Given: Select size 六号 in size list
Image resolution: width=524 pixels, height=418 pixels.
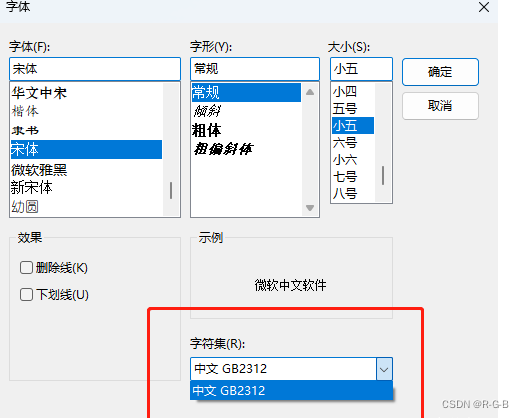Looking at the screenshot, I should [353, 143].
